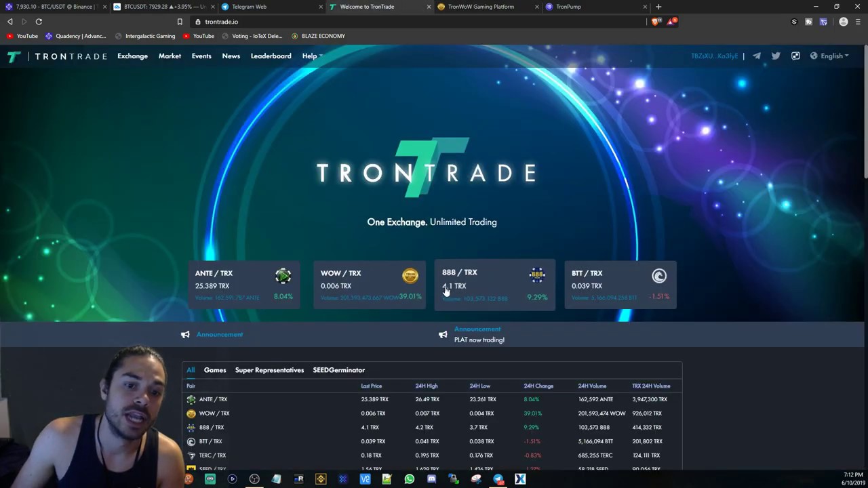
Task: Open a new browser tab
Action: [x=658, y=7]
